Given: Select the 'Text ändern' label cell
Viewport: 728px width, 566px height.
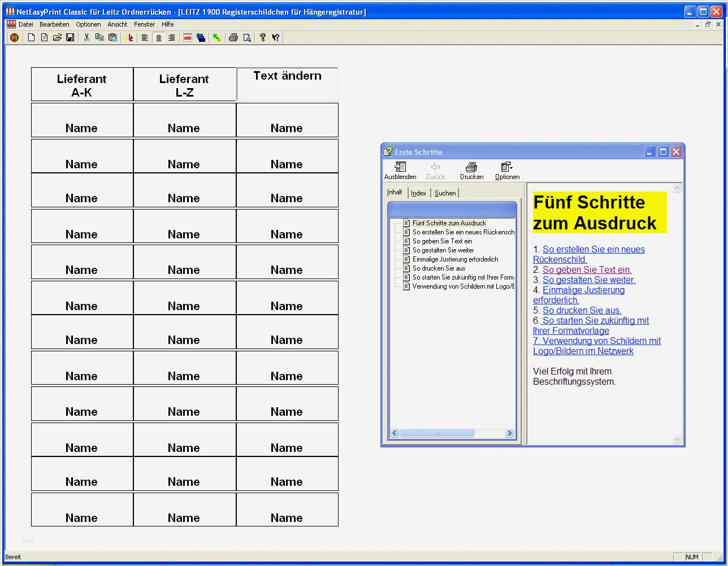Looking at the screenshot, I should click(287, 84).
